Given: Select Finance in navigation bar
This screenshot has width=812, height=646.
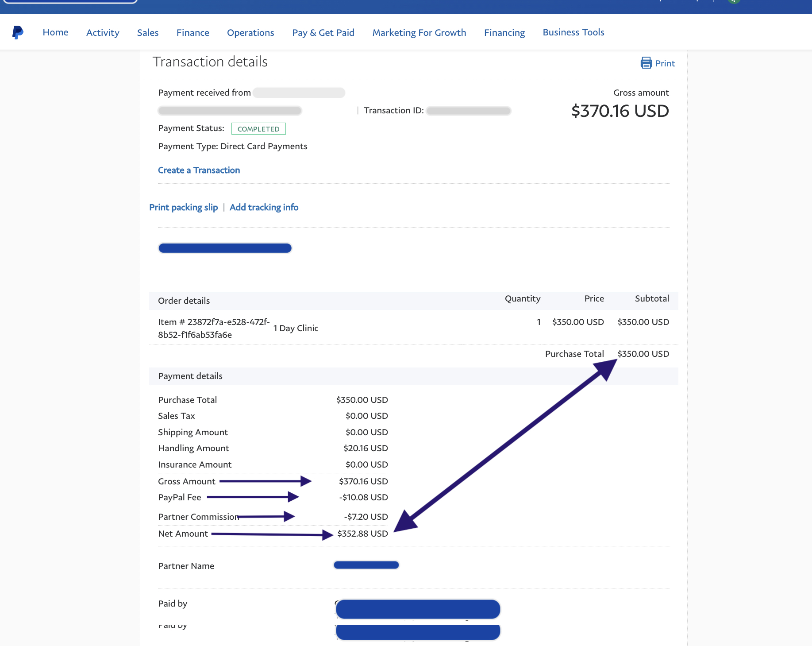Looking at the screenshot, I should (192, 33).
